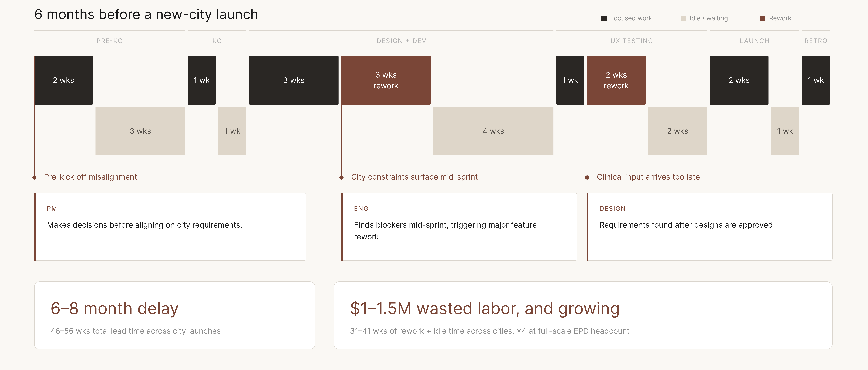Select the LAUNCH phase header

[754, 41]
